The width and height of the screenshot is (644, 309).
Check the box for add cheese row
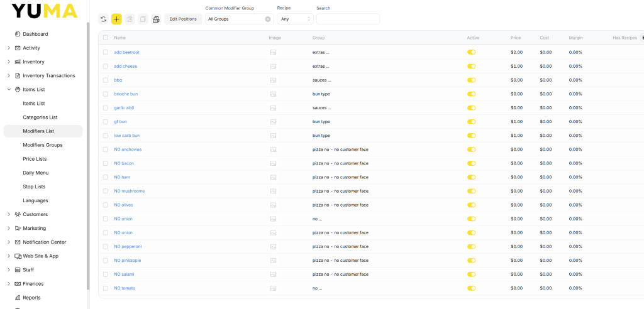pos(106,66)
